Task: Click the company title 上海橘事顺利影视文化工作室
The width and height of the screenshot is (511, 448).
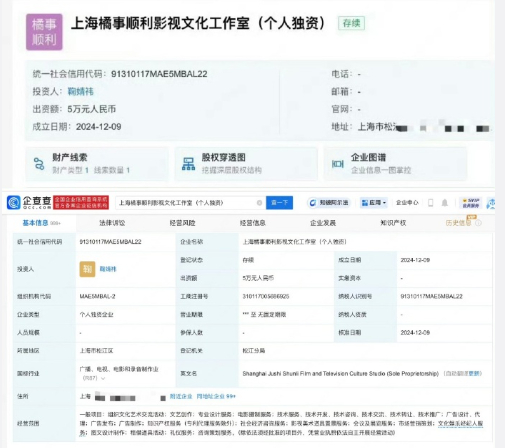Action: tap(197, 23)
